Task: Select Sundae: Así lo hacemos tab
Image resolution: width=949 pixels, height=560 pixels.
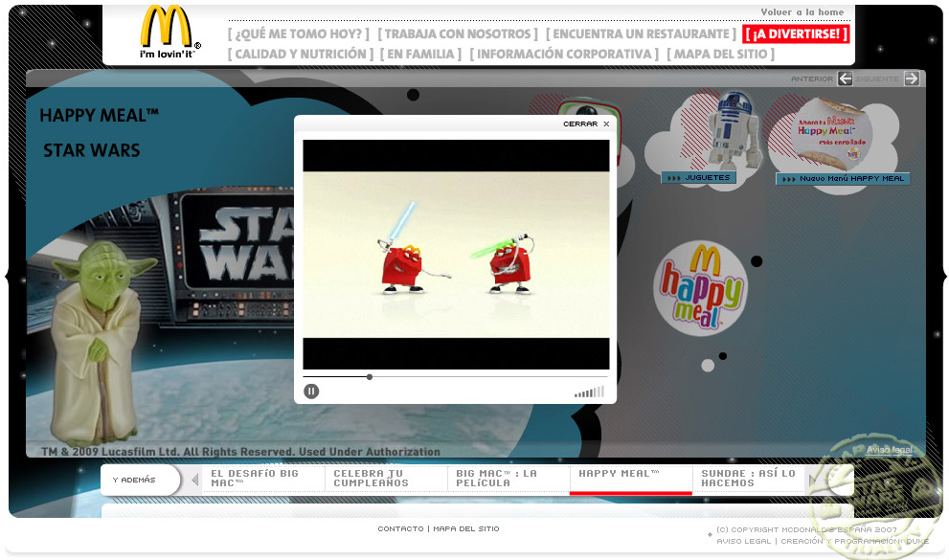Action: (x=749, y=479)
